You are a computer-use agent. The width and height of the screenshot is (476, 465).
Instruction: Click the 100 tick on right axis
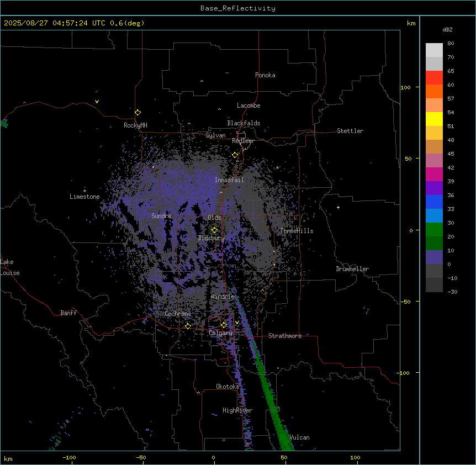pyautogui.click(x=405, y=87)
